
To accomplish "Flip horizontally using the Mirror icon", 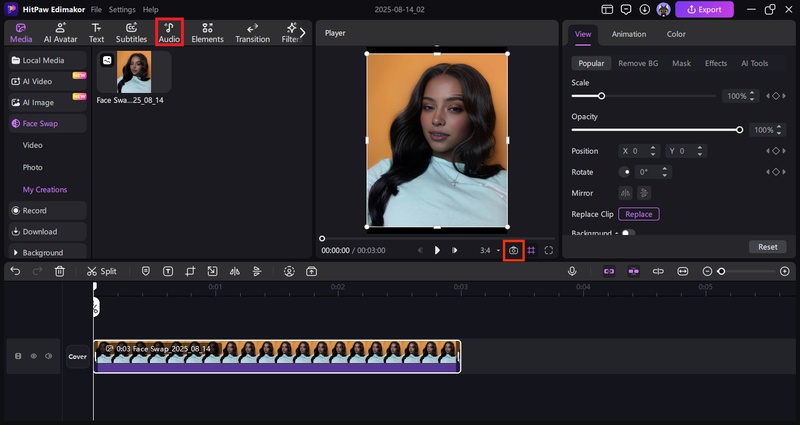I will tap(626, 193).
